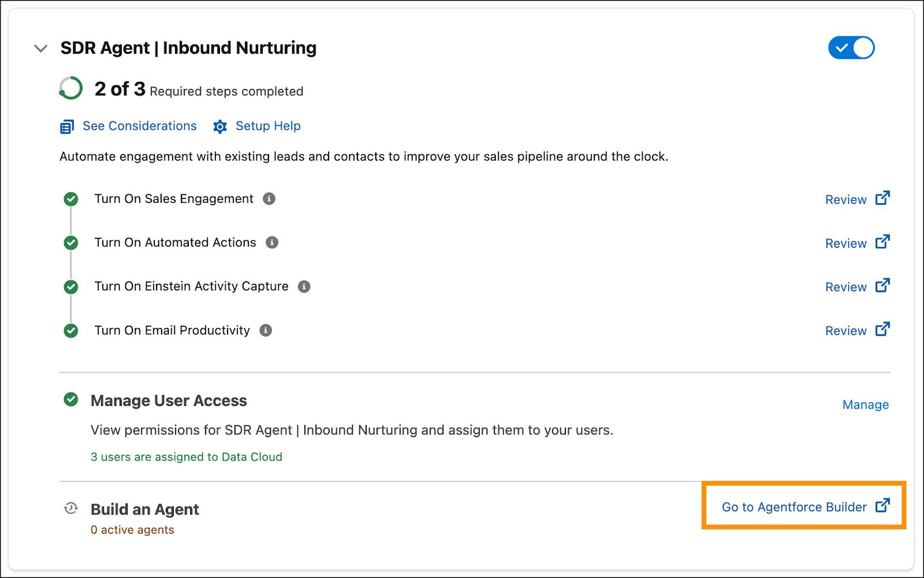Click the Setup Help gear icon
924x578 pixels.
[220, 126]
